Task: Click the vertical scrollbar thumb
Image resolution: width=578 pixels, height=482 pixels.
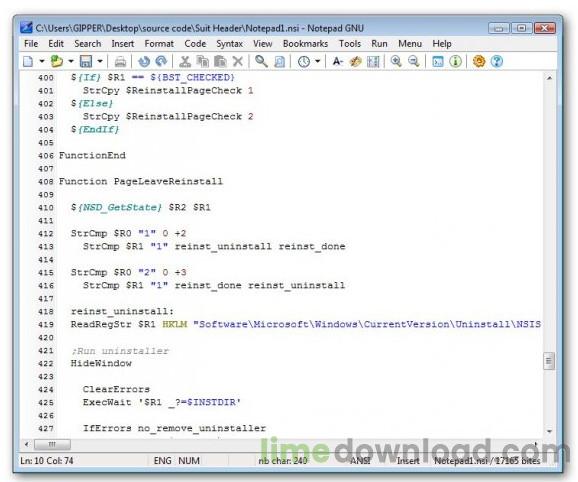Action: point(549,361)
